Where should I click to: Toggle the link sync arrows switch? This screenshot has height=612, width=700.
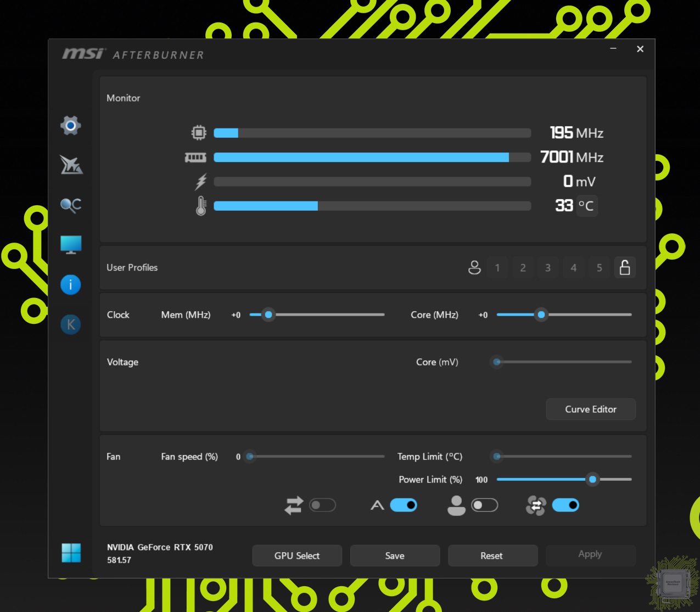(x=322, y=505)
